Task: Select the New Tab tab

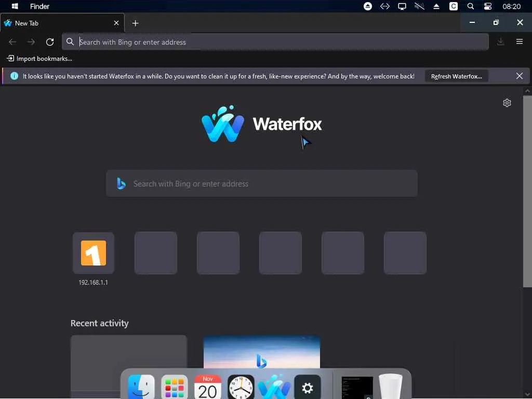Action: (x=62, y=23)
